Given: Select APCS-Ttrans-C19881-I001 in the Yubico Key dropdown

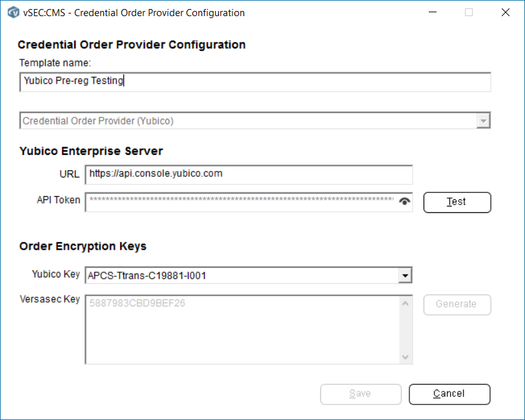Looking at the screenshot, I should 245,274.
